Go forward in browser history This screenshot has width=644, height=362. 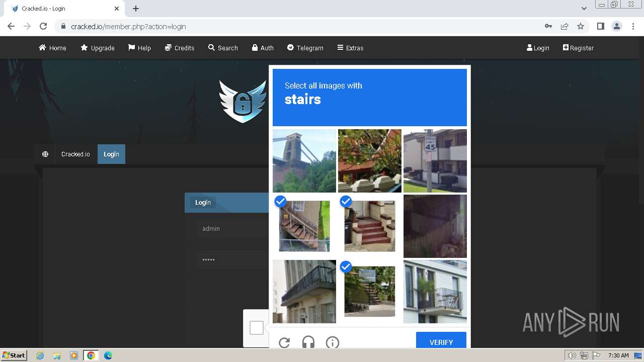point(27,26)
